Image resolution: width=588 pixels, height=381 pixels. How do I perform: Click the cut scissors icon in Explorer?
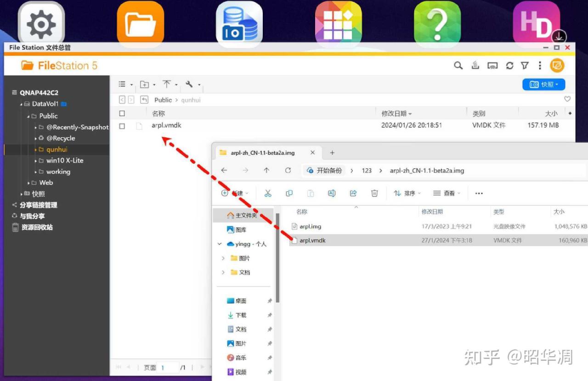click(268, 193)
